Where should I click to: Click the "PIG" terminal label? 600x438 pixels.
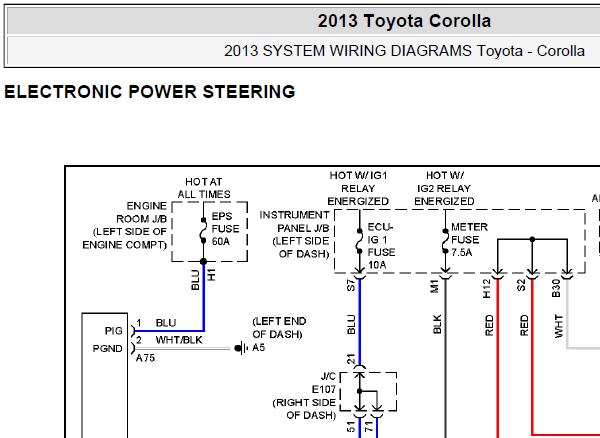114,331
